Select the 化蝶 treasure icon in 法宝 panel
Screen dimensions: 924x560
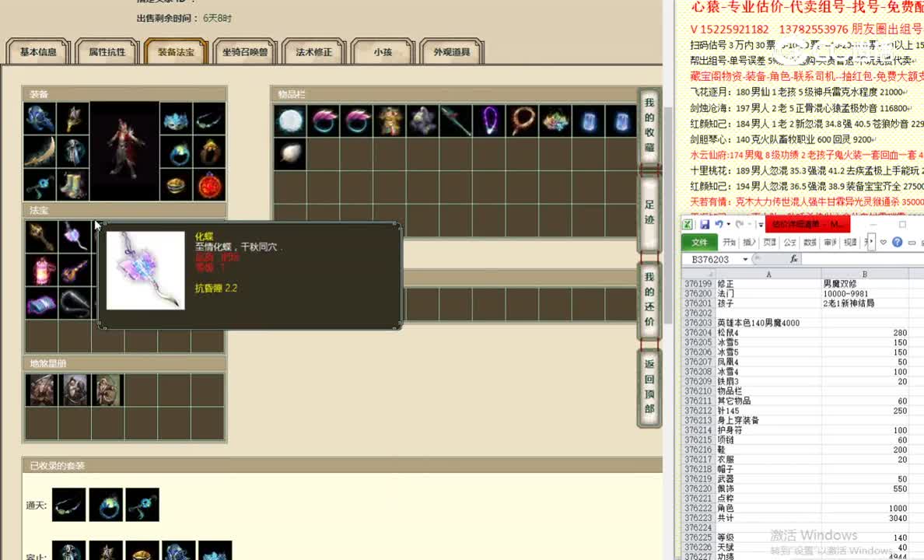click(x=74, y=237)
